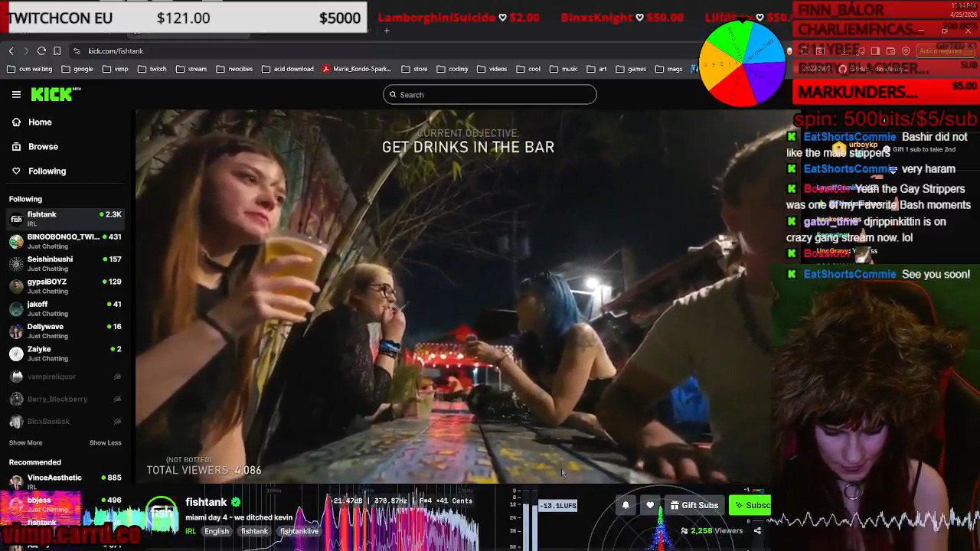Open the mags bookmarks folder

[x=668, y=69]
